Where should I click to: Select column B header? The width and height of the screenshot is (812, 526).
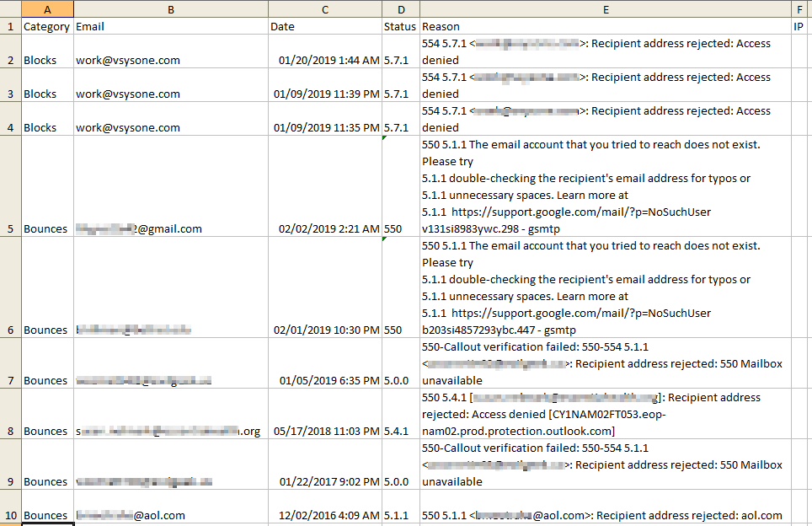coord(170,9)
